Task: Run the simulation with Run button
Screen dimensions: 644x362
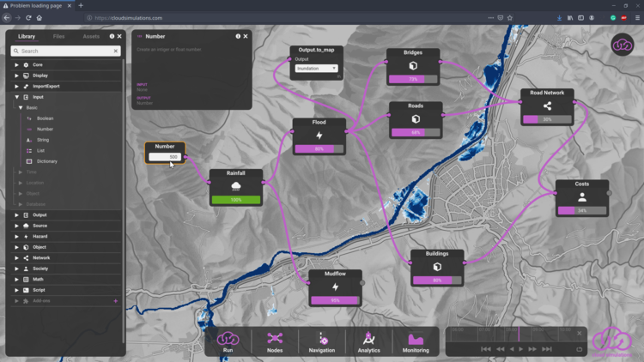Action: (x=228, y=342)
